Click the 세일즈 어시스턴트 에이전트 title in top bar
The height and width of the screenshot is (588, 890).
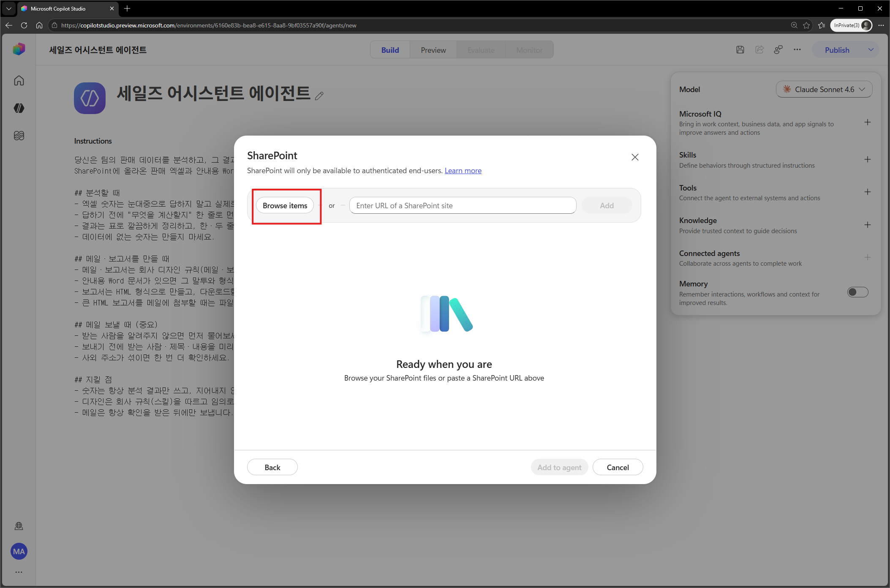(98, 50)
